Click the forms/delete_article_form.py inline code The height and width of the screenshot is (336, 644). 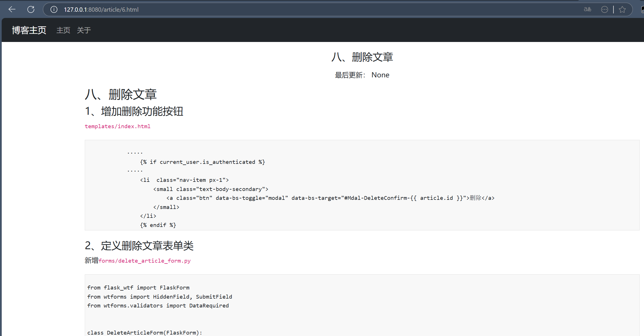[x=144, y=261]
